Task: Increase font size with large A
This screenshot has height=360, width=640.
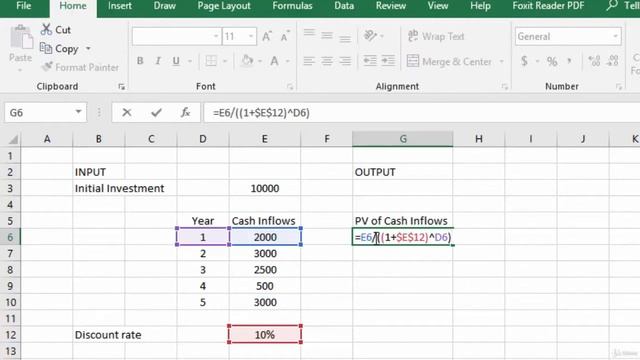Action: (267, 37)
